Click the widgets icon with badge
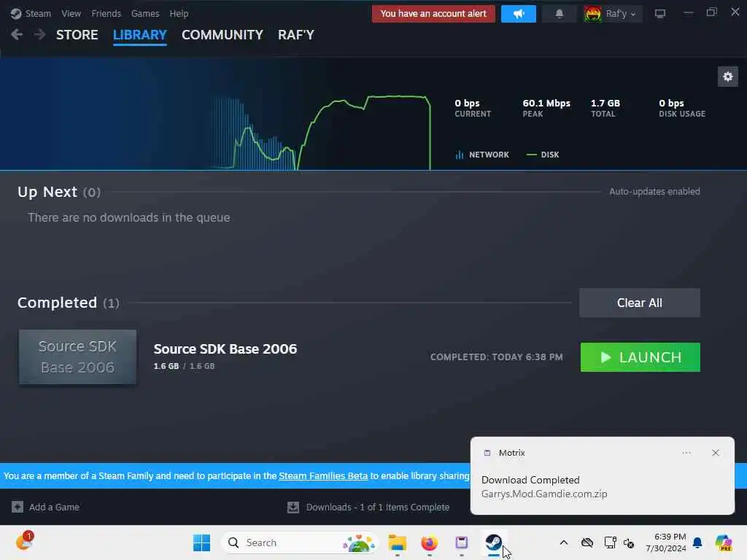The height and width of the screenshot is (560, 747). point(24,542)
